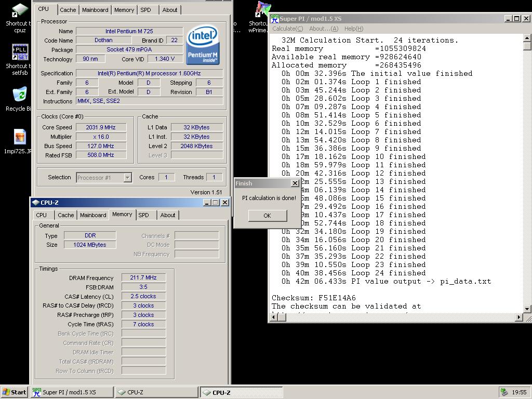Click the FSB:DRAM value 3:5

coord(143,287)
